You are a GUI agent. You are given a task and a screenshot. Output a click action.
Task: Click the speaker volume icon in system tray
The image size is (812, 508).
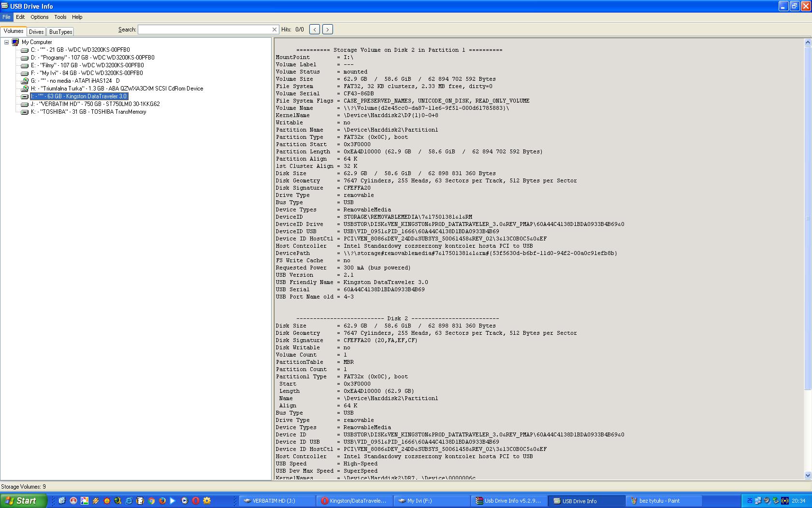tap(767, 501)
